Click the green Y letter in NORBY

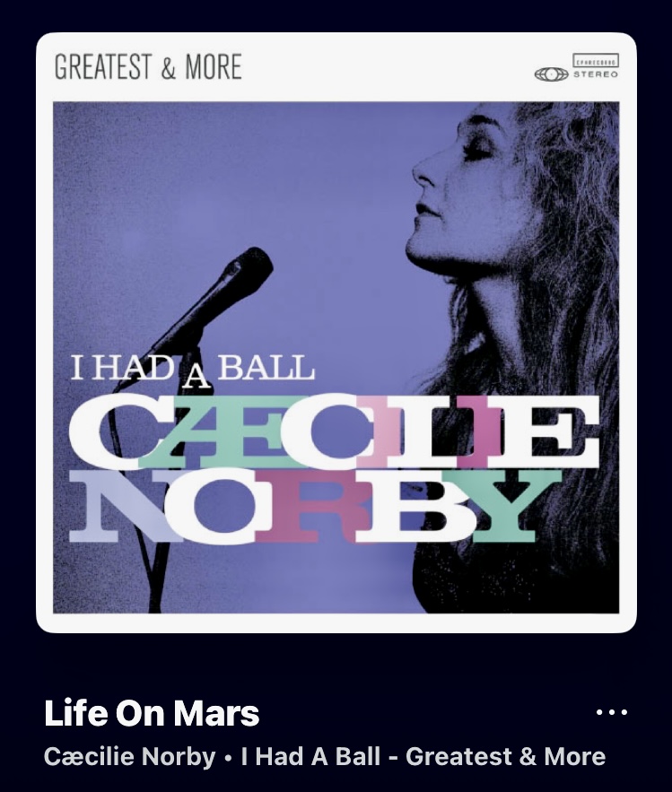click(x=505, y=507)
